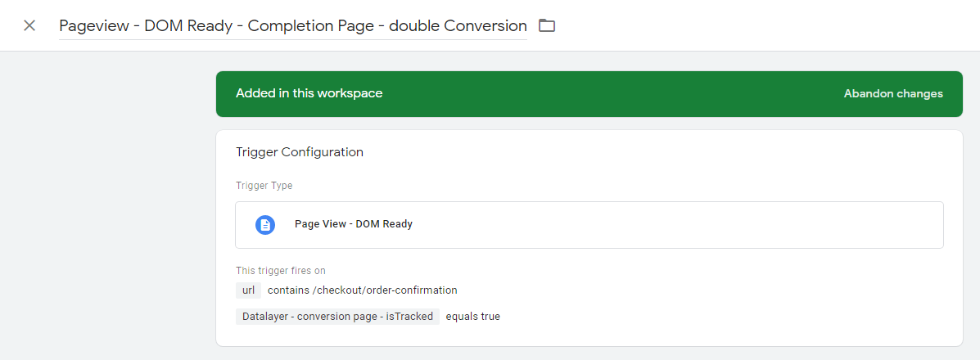980x360 pixels.
Task: Click the blue Page View document icon
Action: coord(265,224)
